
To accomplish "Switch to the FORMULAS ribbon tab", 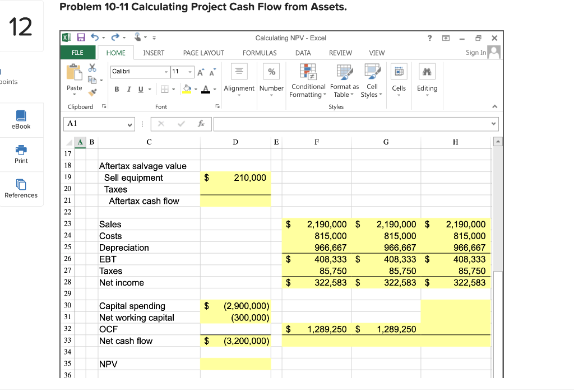I will tap(260, 53).
